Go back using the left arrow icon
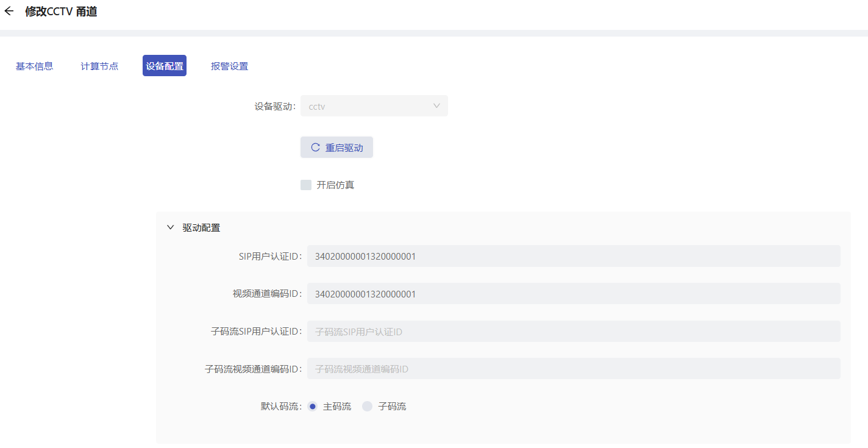Screen dimensions: 868x448 point(9,11)
